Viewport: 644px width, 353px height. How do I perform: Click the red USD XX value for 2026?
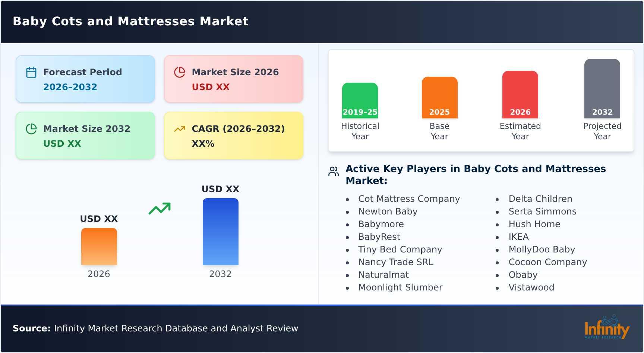click(x=211, y=87)
